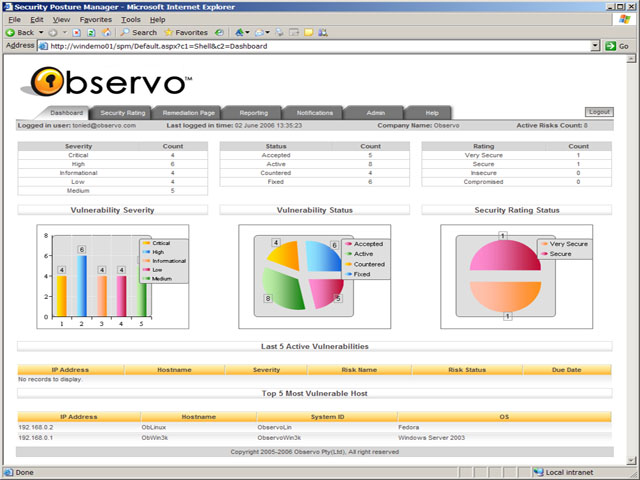Click the Done status page icon
Screen dimensions: 640x480
pyautogui.click(x=8, y=472)
